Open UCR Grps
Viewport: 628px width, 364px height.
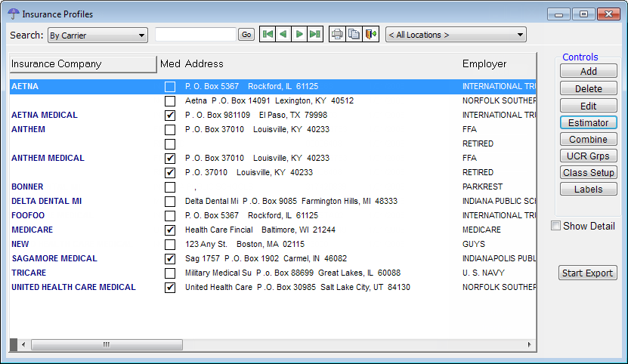click(x=589, y=156)
